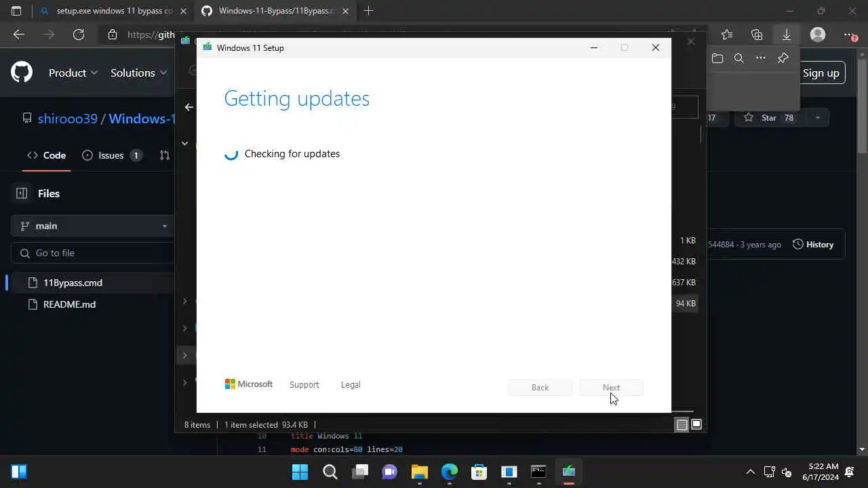868x488 pixels.
Task: Click the GitHub logo
Action: [22, 72]
